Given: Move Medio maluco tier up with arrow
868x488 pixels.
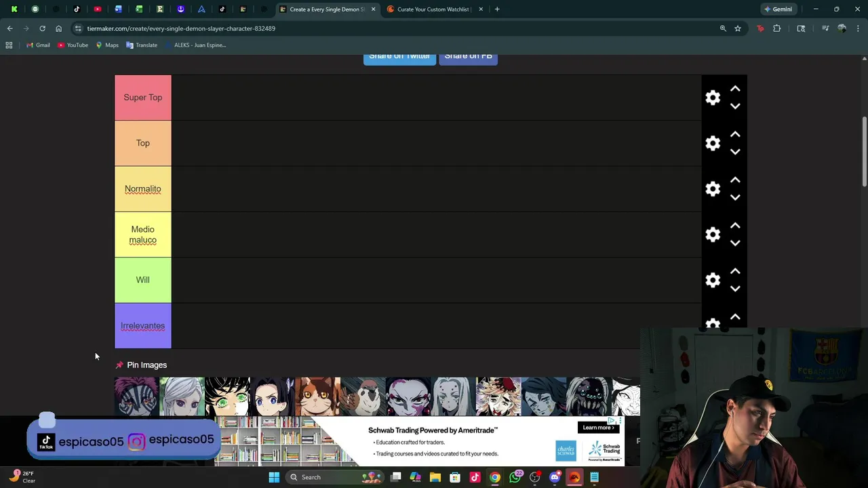Looking at the screenshot, I should [x=735, y=225].
